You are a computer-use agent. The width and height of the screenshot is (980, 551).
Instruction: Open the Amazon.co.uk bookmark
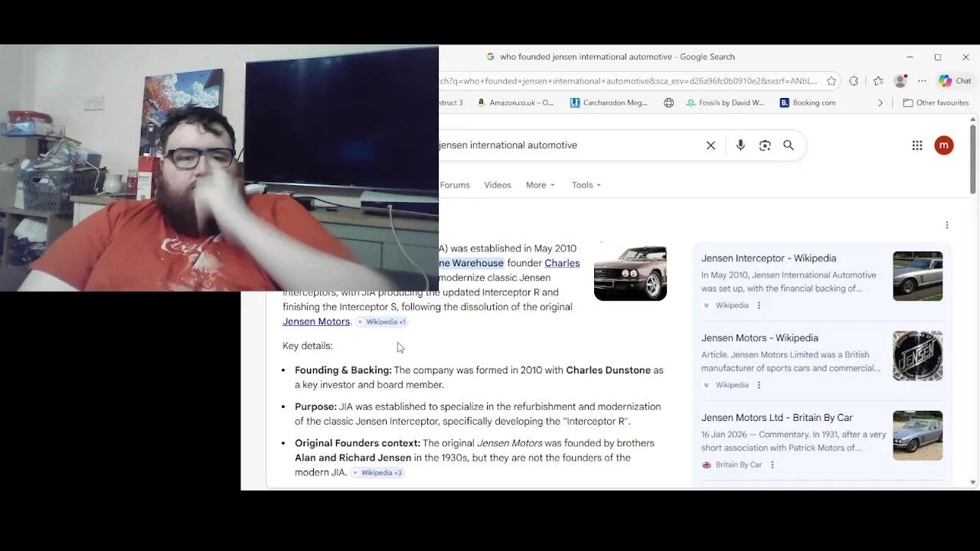pyautogui.click(x=514, y=103)
